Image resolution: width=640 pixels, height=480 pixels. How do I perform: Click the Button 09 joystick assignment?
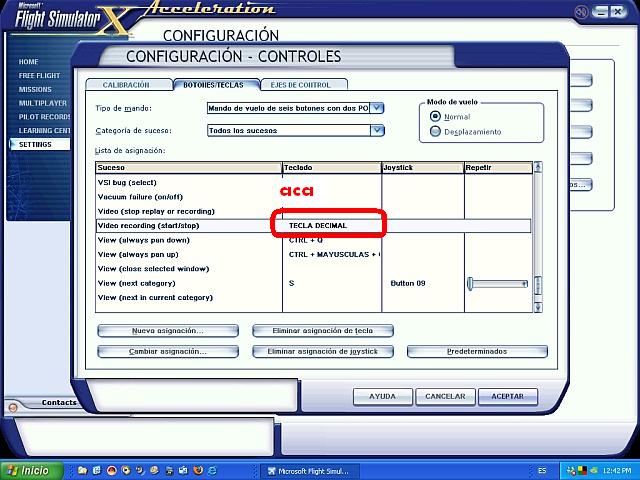pyautogui.click(x=408, y=283)
